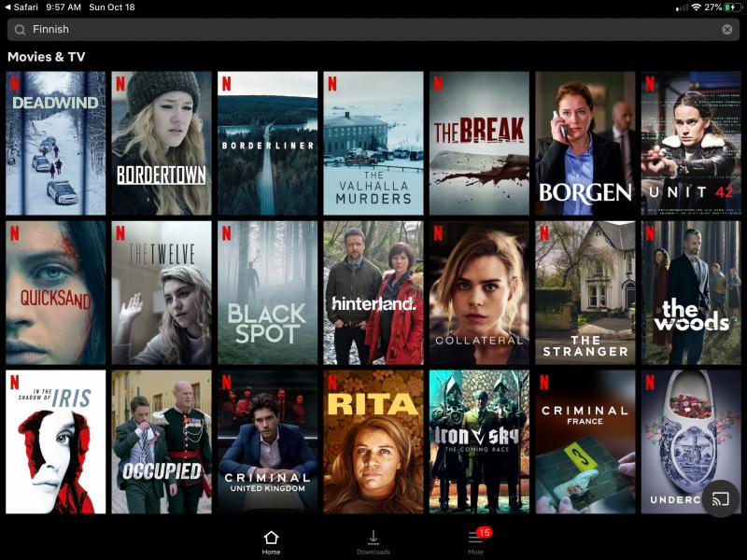This screenshot has height=560, width=747.
Task: Open Iron Sky The Coming Race poster
Action: tap(479, 441)
